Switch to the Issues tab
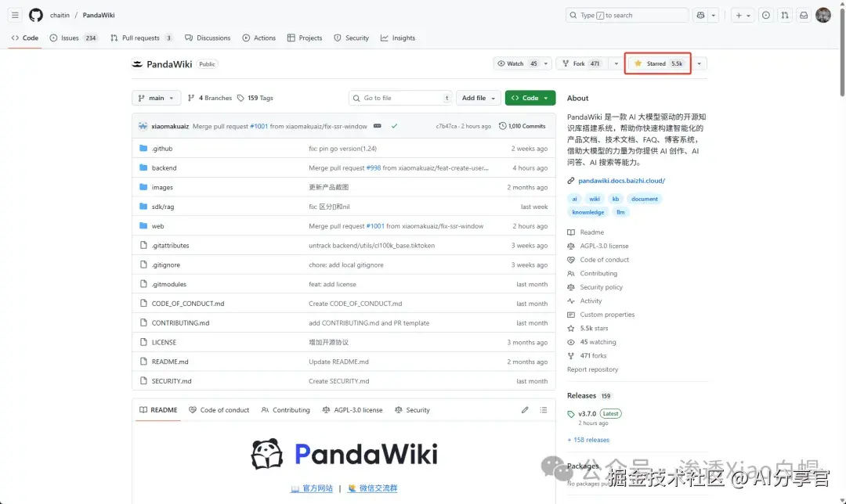 tap(74, 38)
